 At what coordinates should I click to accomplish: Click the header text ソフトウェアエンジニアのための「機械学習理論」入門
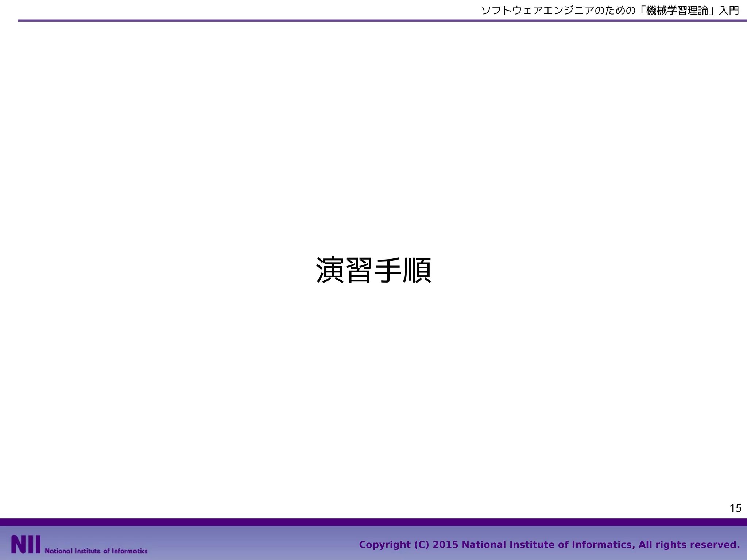(610, 11)
